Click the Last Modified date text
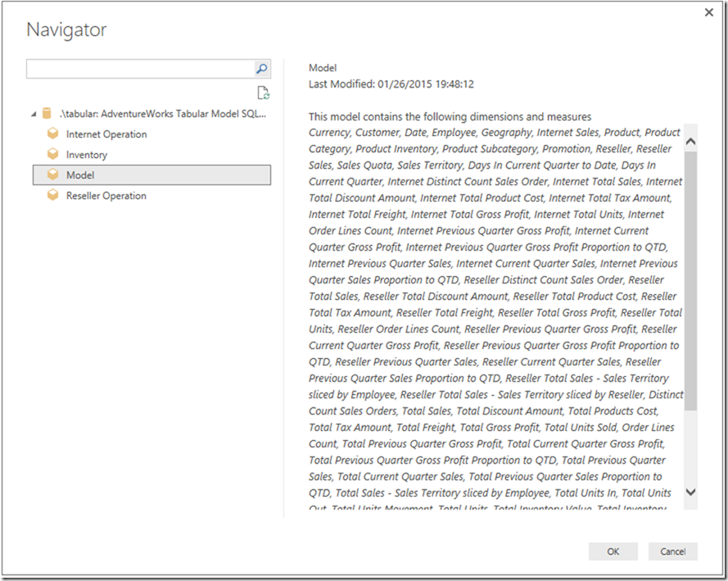 click(x=391, y=84)
